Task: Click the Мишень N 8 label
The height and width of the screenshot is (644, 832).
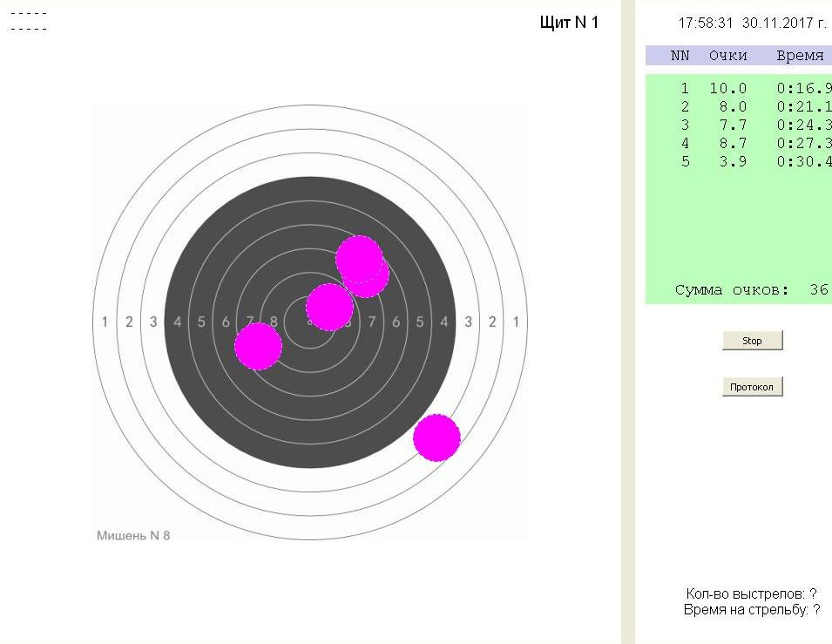Action: tap(133, 535)
